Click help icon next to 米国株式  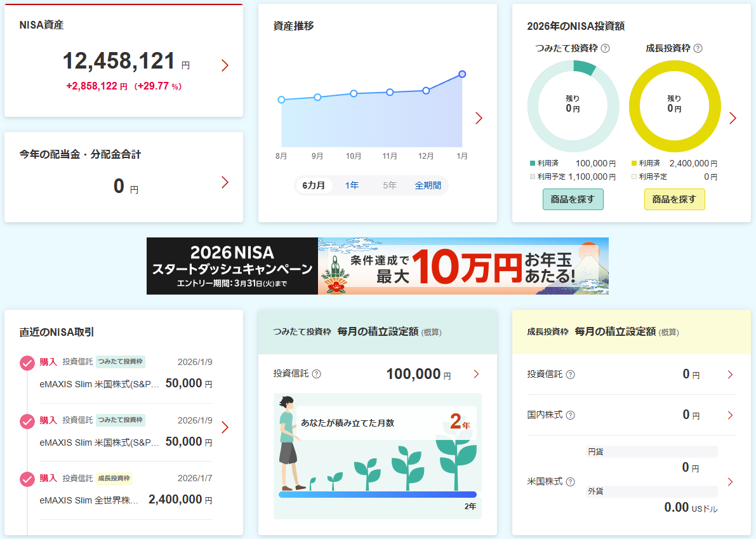pyautogui.click(x=570, y=482)
